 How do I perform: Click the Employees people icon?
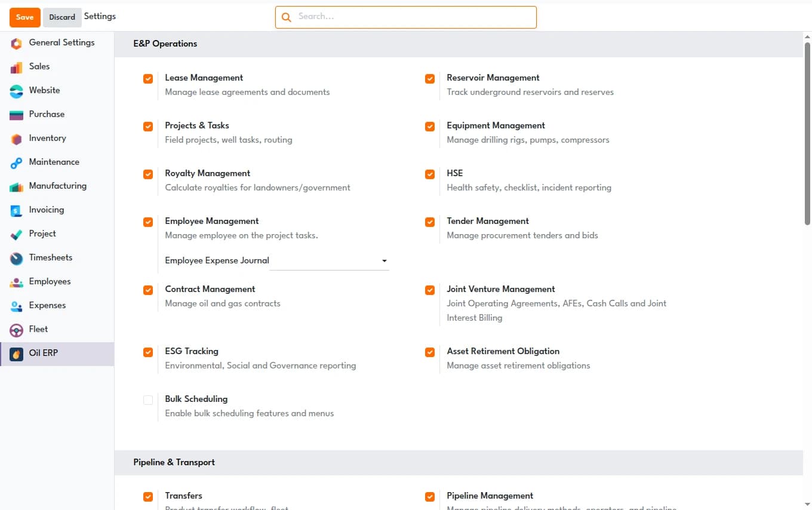click(x=17, y=282)
